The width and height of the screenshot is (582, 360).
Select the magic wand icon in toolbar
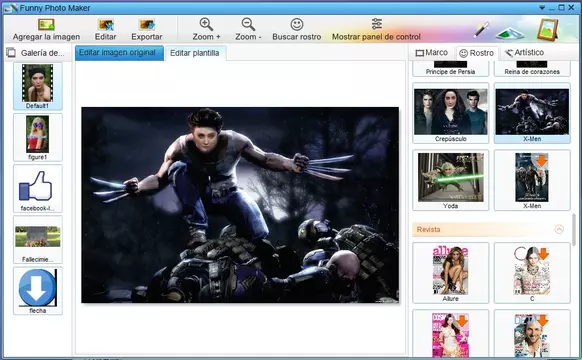pos(481,30)
